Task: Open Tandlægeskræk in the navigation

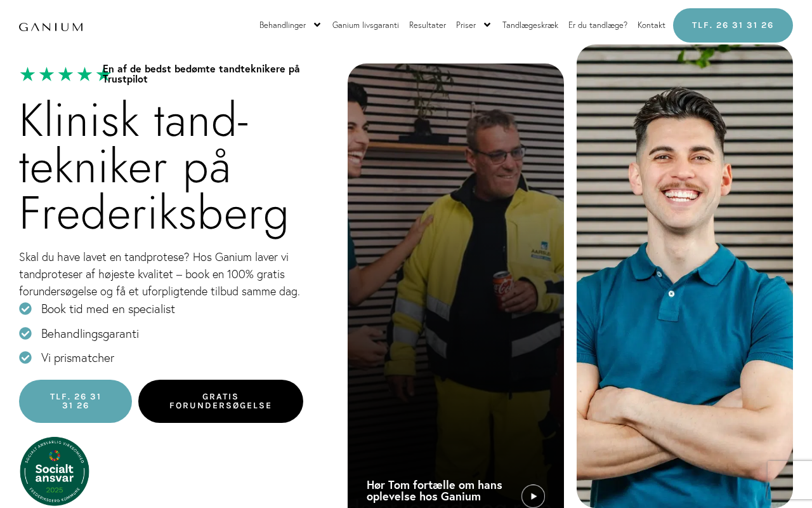Action: coord(530,25)
